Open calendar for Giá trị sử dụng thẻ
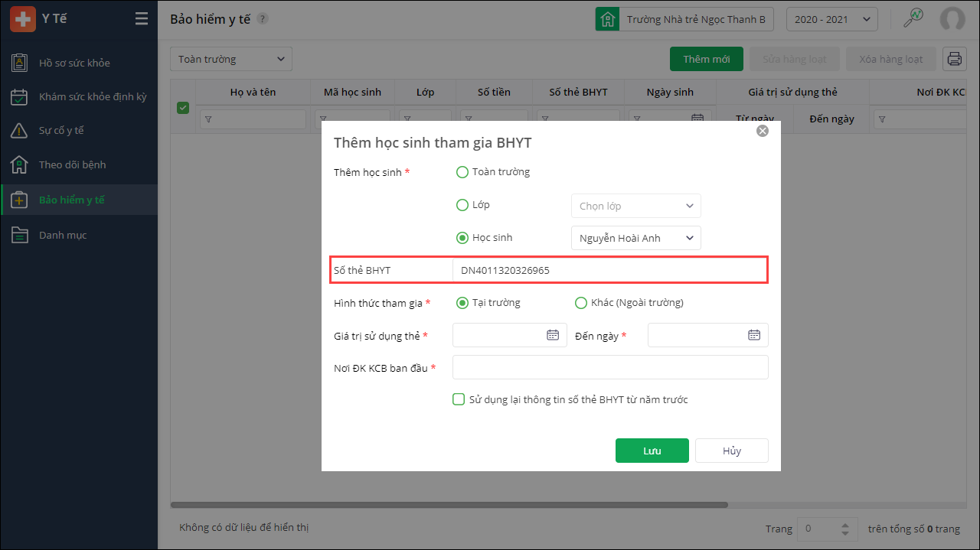 553,335
